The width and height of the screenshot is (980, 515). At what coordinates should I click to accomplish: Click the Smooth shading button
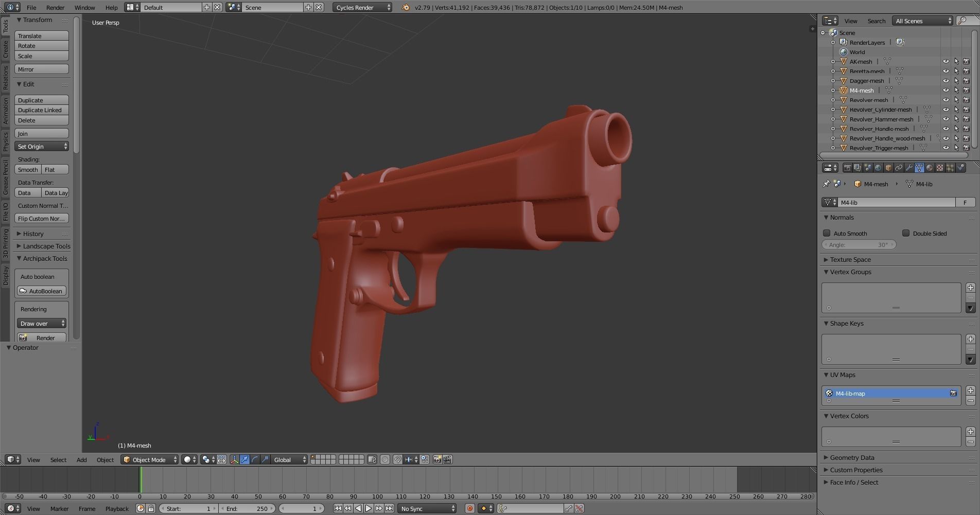[x=28, y=170]
